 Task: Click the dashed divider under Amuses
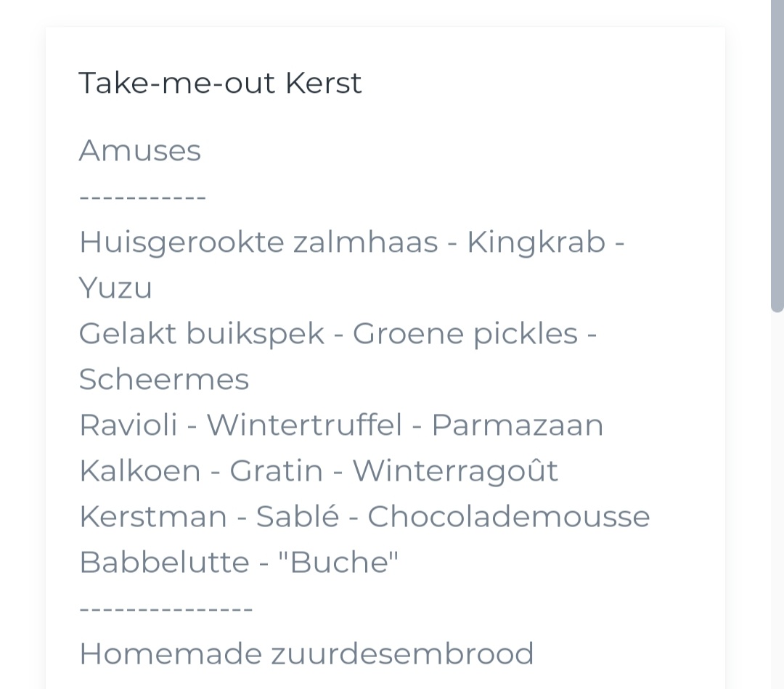[142, 197]
